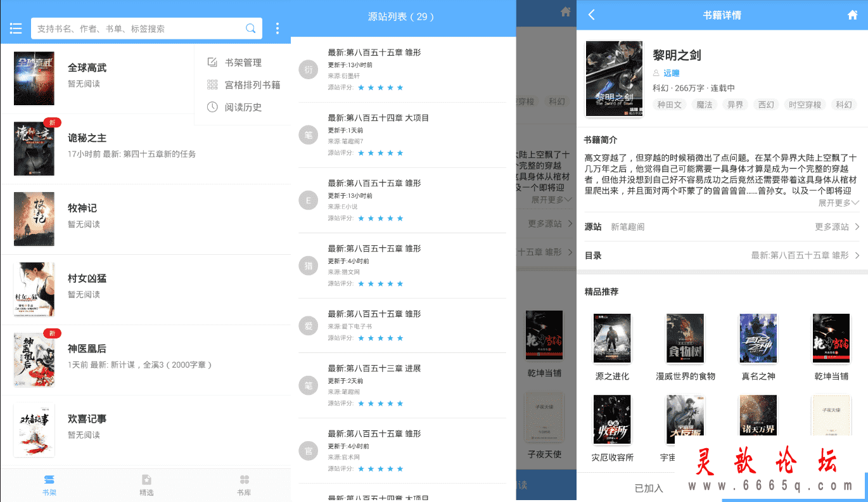Click the 精选 tab icon
The height and width of the screenshot is (502, 868).
[x=146, y=480]
